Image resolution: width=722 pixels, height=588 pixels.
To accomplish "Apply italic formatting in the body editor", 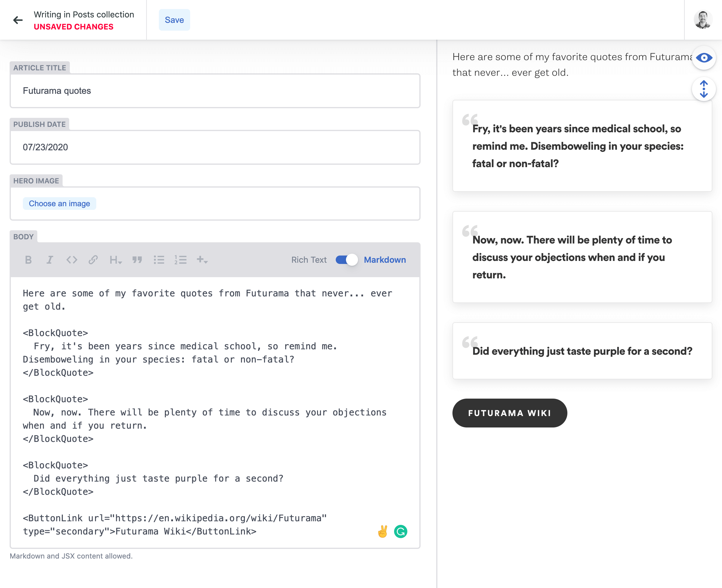I will [50, 260].
